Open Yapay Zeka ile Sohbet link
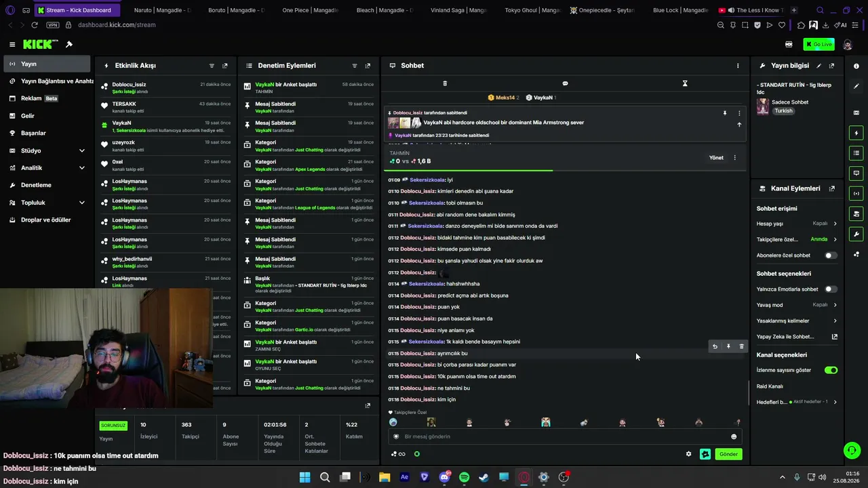 (797, 337)
